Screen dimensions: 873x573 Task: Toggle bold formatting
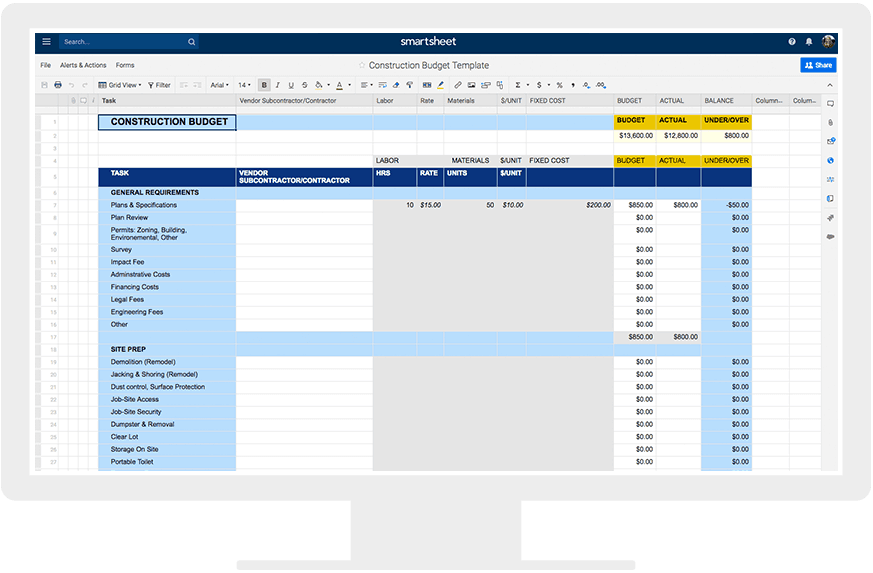coord(264,85)
